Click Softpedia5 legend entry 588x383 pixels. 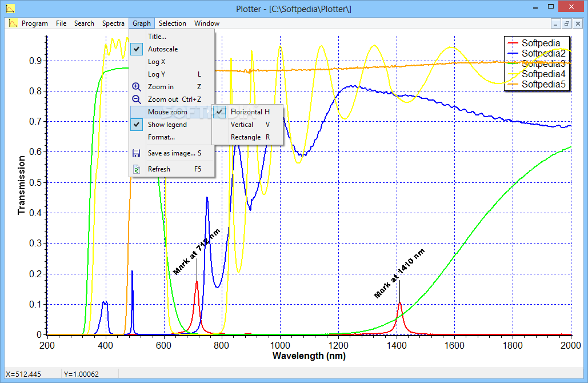coord(543,85)
